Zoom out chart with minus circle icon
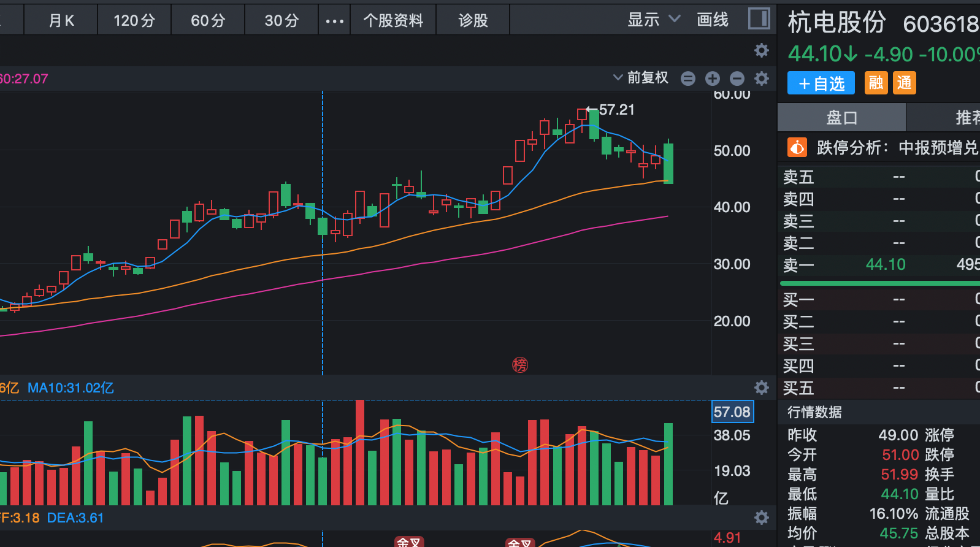 (x=737, y=78)
